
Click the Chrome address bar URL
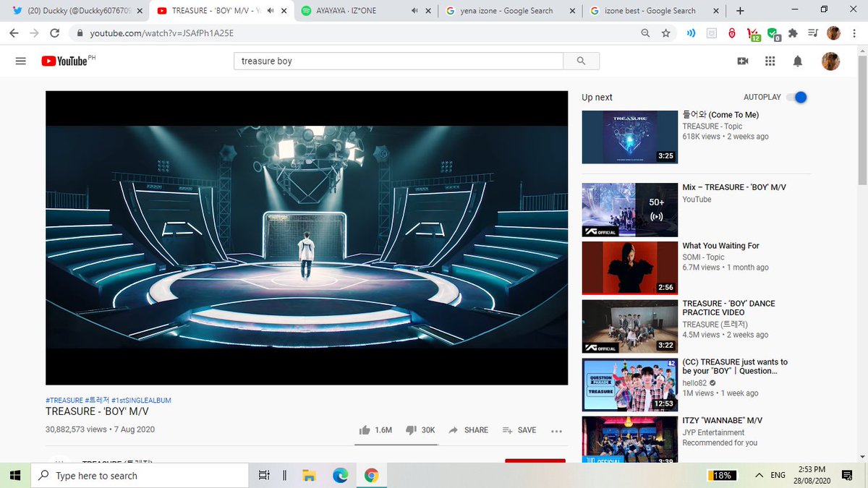161,33
